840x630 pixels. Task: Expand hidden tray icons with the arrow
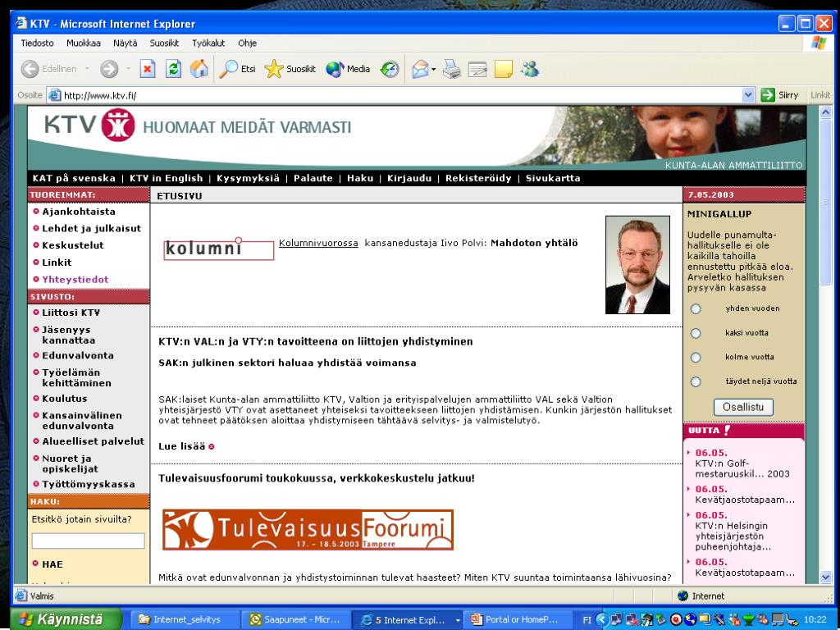pyautogui.click(x=601, y=620)
